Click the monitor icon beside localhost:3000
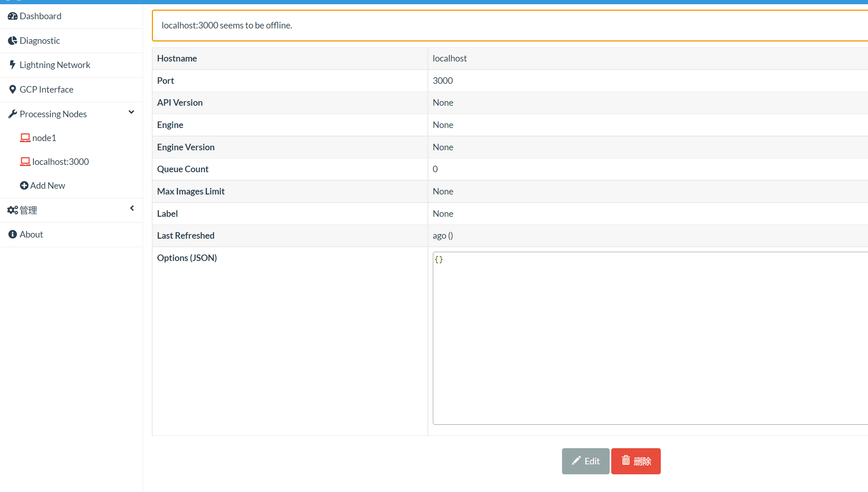Viewport: 868px width, 492px height. tap(25, 161)
